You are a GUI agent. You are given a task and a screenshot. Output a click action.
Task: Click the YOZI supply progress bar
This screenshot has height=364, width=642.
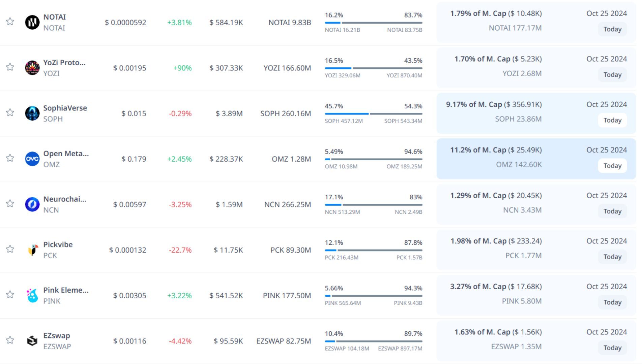[373, 68]
